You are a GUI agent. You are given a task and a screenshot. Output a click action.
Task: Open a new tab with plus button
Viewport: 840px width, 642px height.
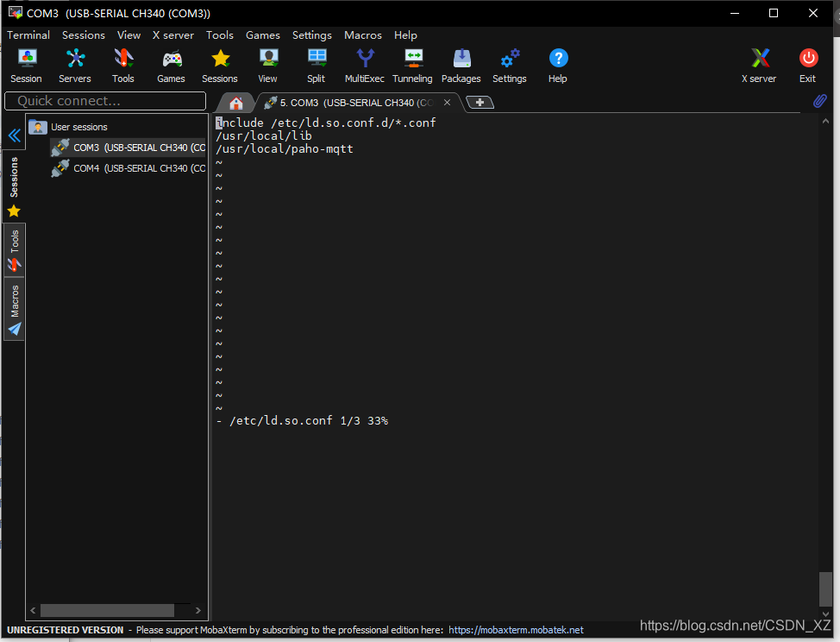[480, 103]
